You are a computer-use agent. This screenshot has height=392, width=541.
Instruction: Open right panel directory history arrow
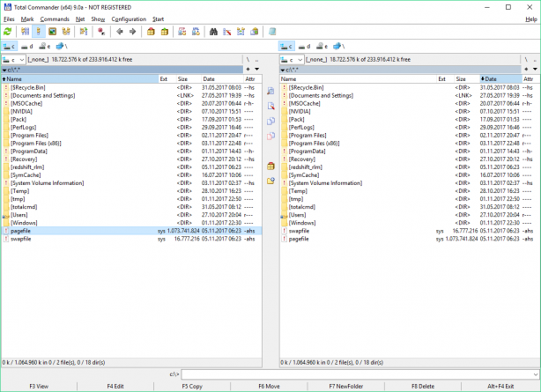coord(535,69)
